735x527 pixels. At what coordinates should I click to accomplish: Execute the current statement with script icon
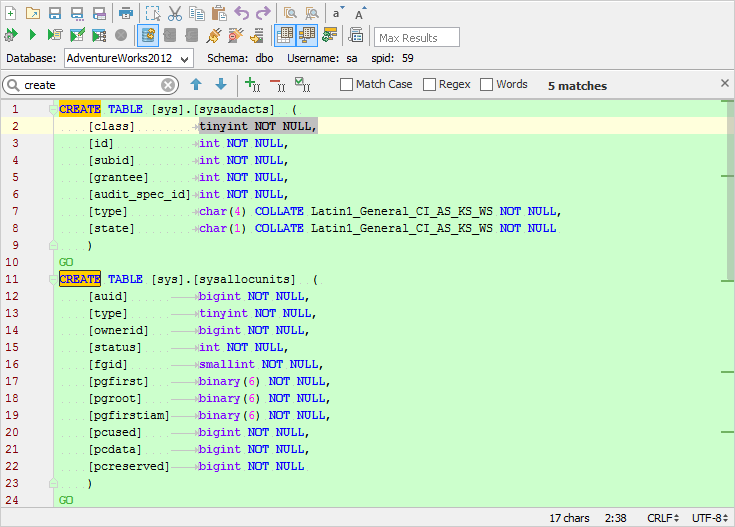click(x=55, y=35)
